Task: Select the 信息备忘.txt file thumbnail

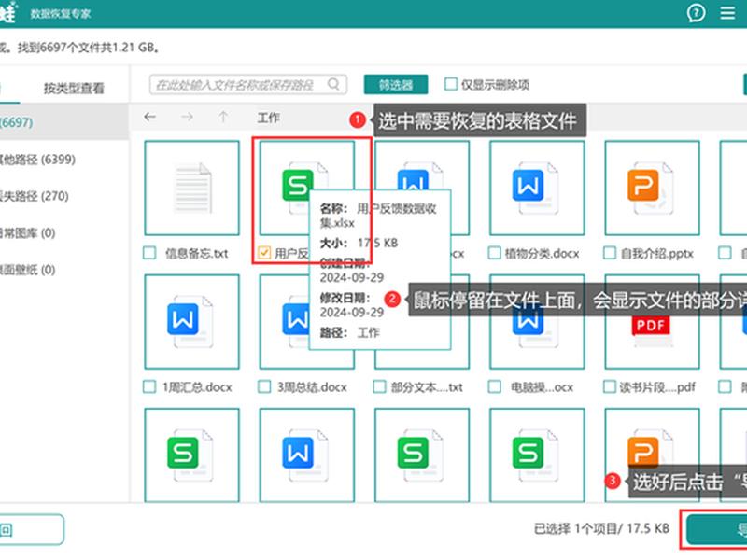Action: (192, 189)
